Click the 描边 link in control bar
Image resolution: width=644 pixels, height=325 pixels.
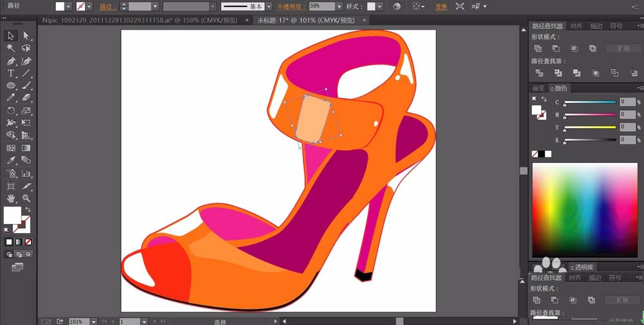(105, 6)
